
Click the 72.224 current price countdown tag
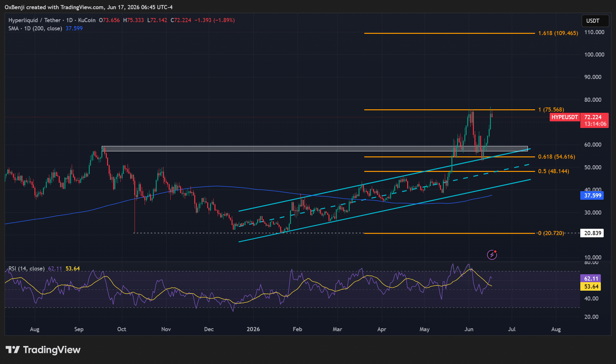click(595, 120)
